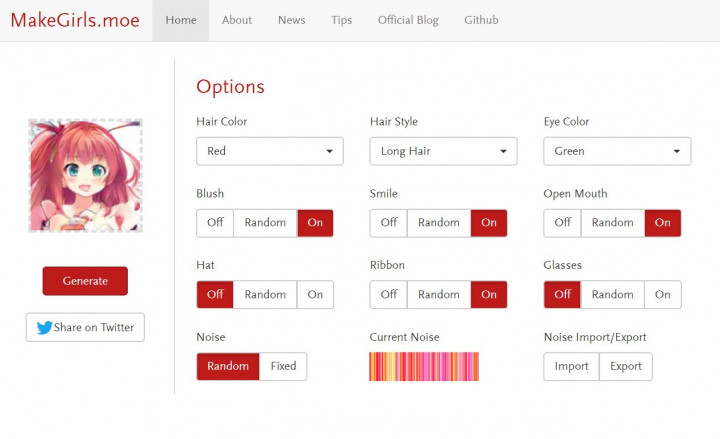Click the Import noise button
The width and height of the screenshot is (720, 439).
coord(571,367)
